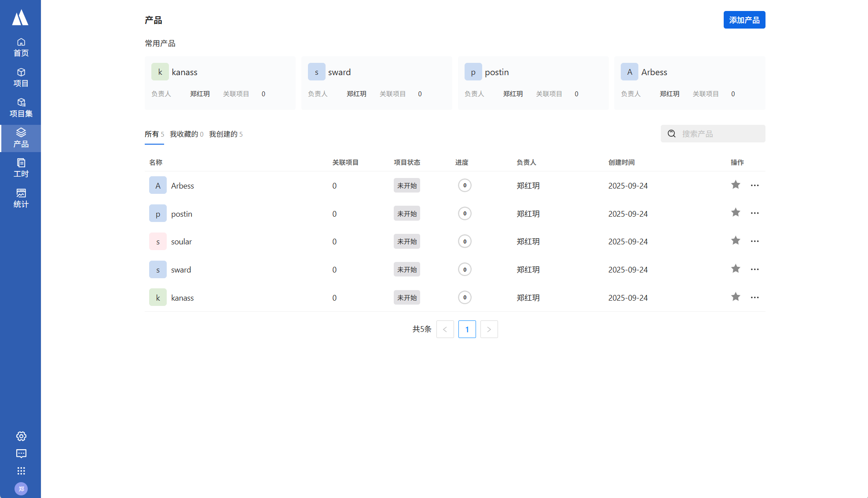Viewport: 868px width, 498px height.
Task: Open the soular product link in the table
Action: [181, 242]
